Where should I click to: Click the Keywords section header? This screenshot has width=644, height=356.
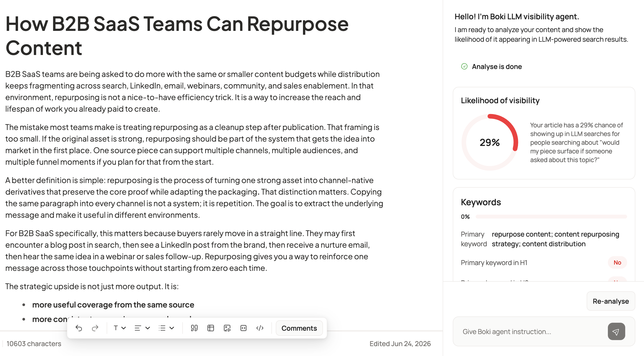point(481,202)
